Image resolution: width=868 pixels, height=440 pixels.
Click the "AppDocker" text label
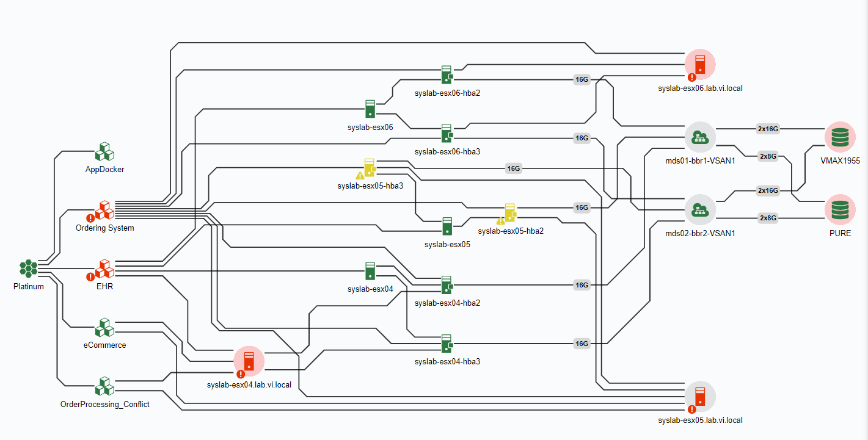pyautogui.click(x=104, y=170)
